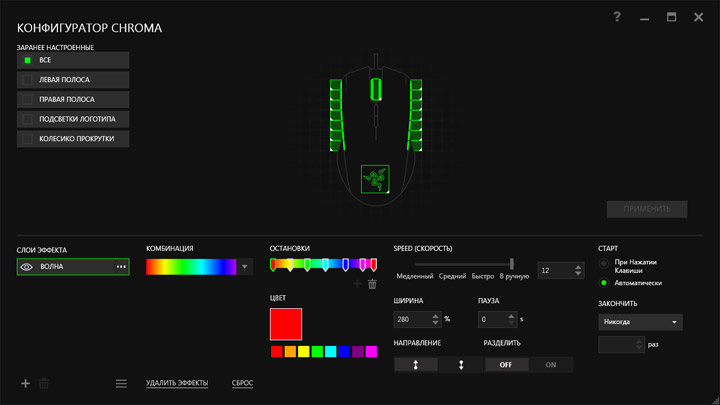Check the ВСЕ preset checkbox
The image size is (720, 405).
click(28, 60)
